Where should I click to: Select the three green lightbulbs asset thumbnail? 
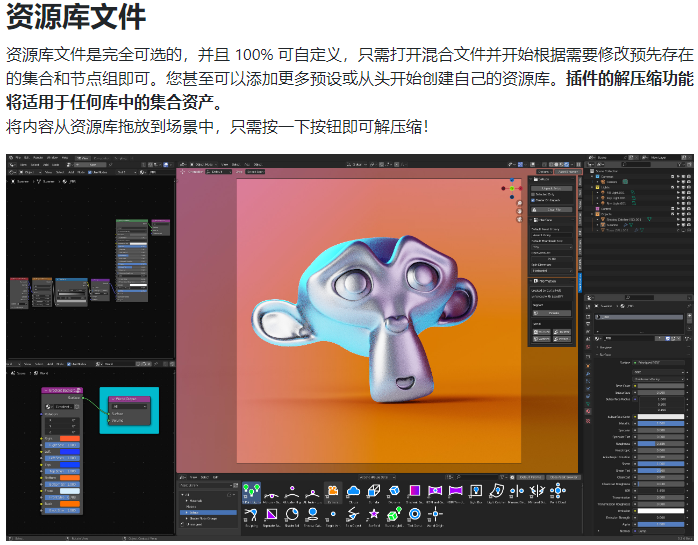(x=252, y=490)
